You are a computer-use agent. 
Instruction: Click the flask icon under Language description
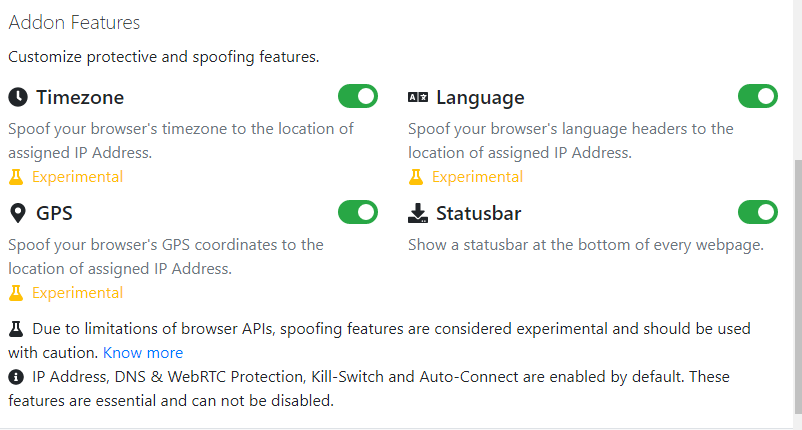pos(416,177)
